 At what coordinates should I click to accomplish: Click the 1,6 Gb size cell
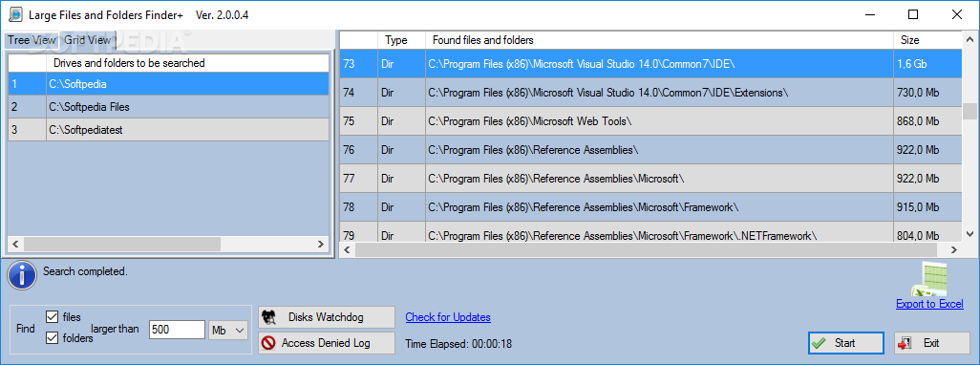click(x=927, y=64)
